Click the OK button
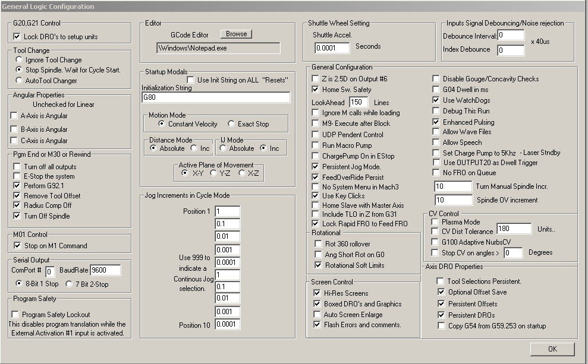Image resolution: width=588 pixels, height=364 pixels. point(552,349)
